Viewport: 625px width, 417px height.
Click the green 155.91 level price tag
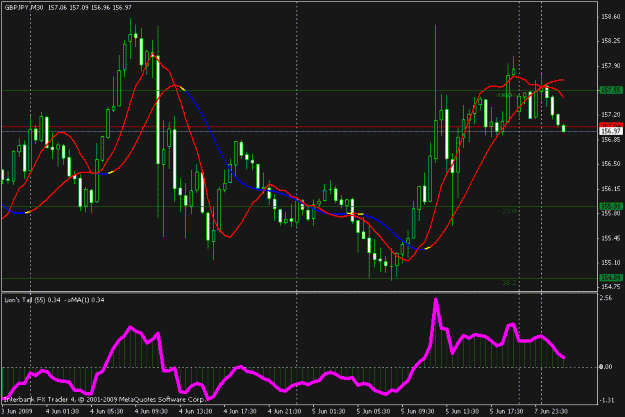[611, 206]
